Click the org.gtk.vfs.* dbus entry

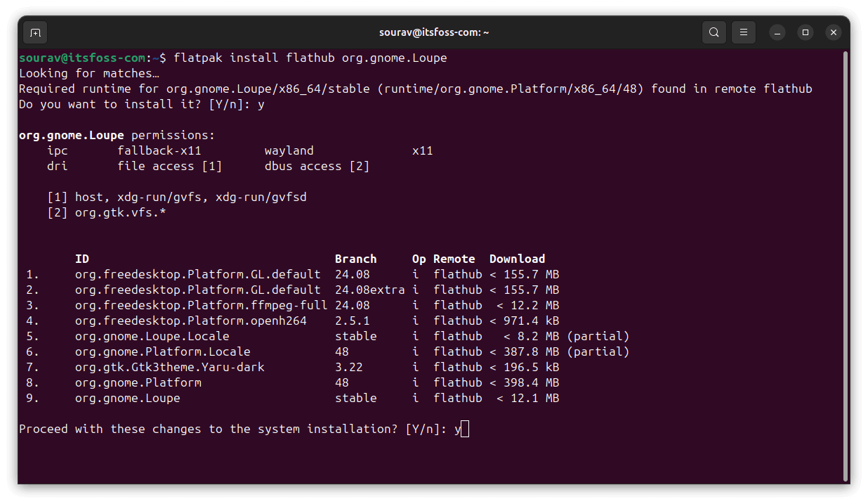(120, 212)
